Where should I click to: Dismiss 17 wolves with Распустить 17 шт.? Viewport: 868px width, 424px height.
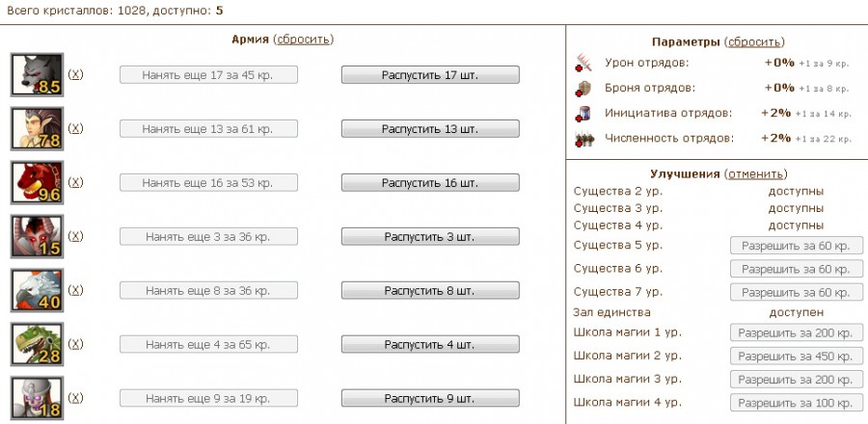coord(430,74)
